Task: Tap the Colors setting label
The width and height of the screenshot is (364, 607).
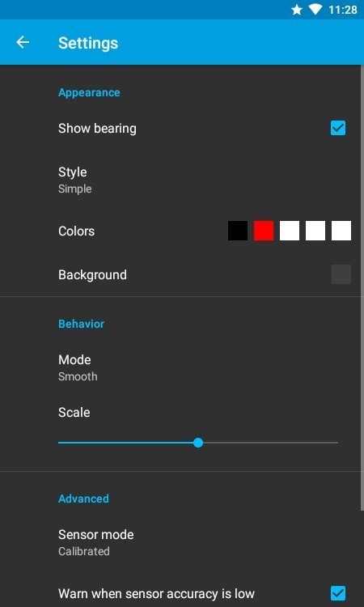Action: click(x=76, y=231)
